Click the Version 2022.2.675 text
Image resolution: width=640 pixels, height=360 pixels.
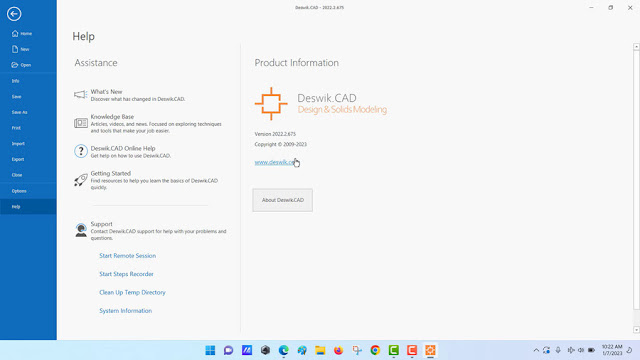point(275,134)
